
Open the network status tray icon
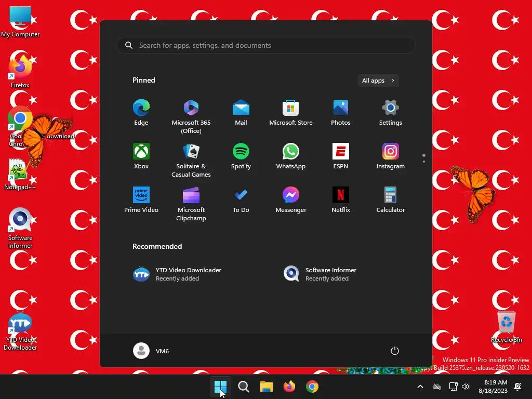click(453, 387)
